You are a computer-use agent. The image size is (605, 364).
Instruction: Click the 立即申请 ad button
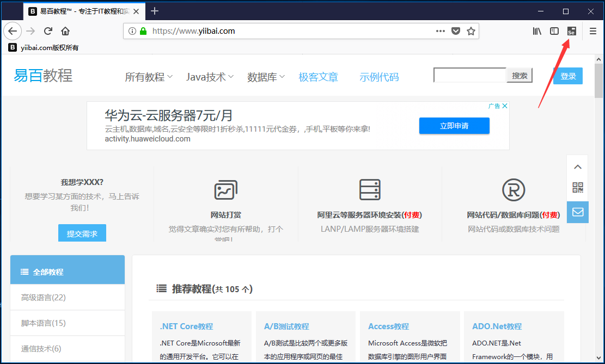click(x=454, y=126)
